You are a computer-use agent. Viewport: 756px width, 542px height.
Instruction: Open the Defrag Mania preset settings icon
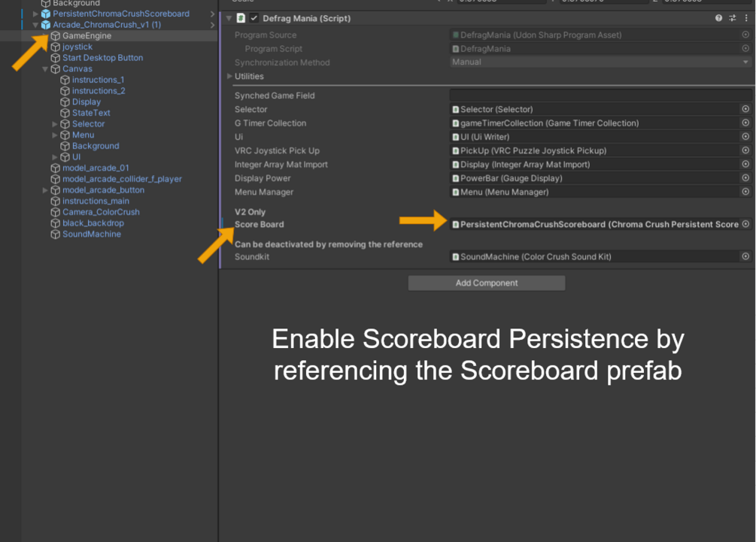click(733, 18)
